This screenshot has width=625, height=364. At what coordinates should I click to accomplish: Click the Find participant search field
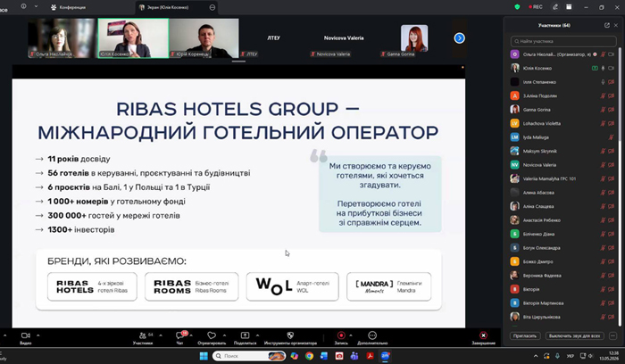563,41
